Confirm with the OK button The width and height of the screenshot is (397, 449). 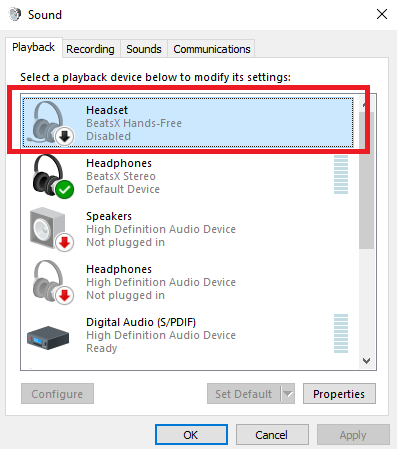[191, 435]
